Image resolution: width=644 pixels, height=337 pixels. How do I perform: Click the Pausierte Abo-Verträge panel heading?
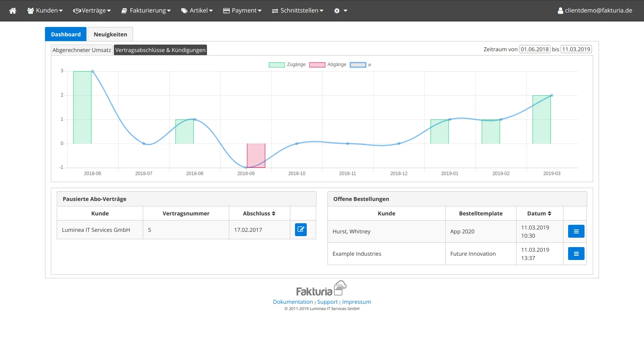coord(186,199)
